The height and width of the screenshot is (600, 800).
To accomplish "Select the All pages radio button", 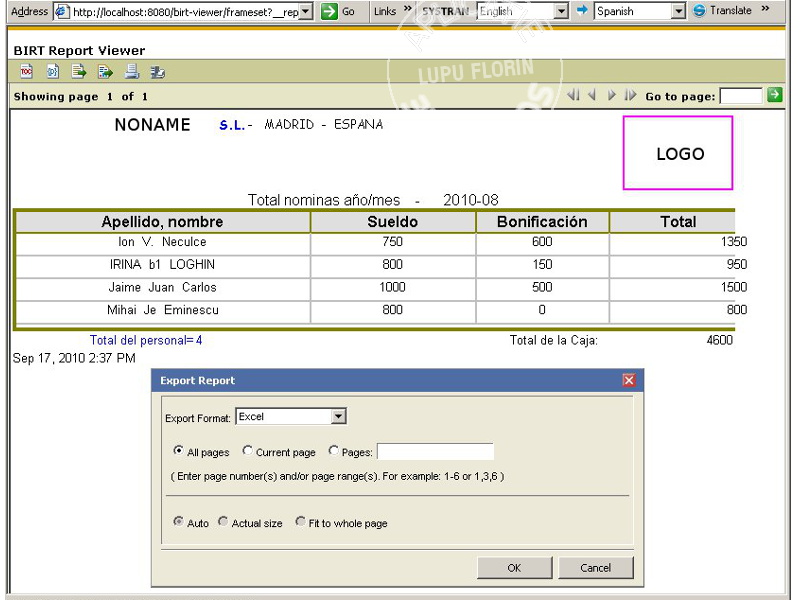I will [x=178, y=451].
